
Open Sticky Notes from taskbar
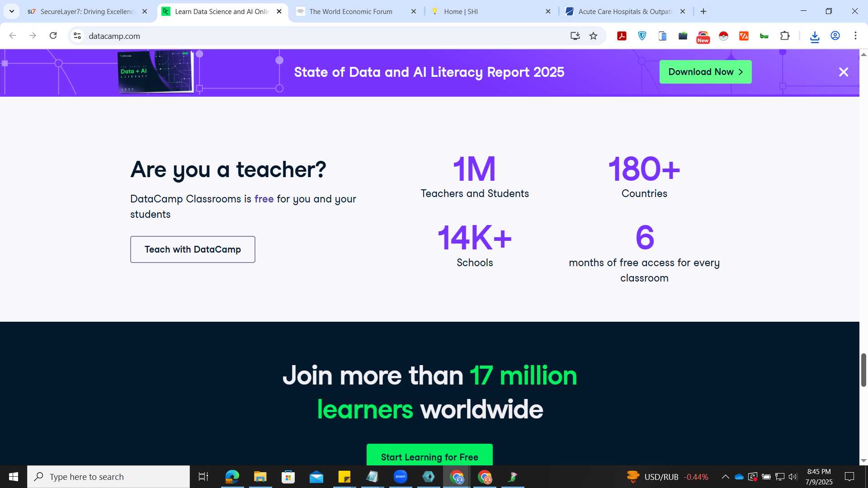point(344,477)
